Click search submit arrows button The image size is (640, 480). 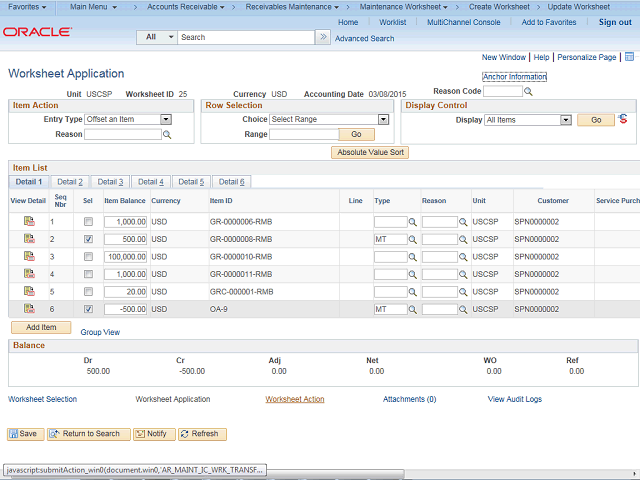click(x=322, y=37)
